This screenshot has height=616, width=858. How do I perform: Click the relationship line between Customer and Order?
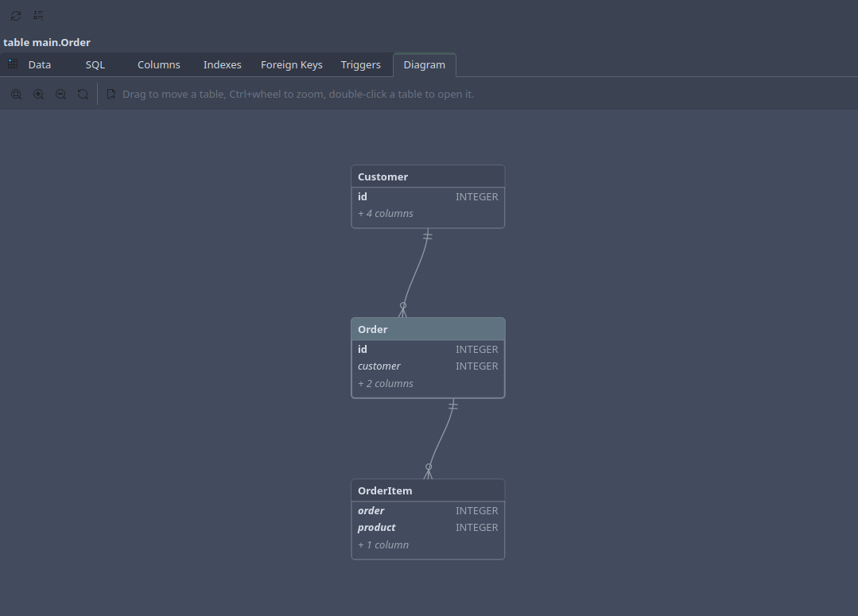(x=417, y=271)
